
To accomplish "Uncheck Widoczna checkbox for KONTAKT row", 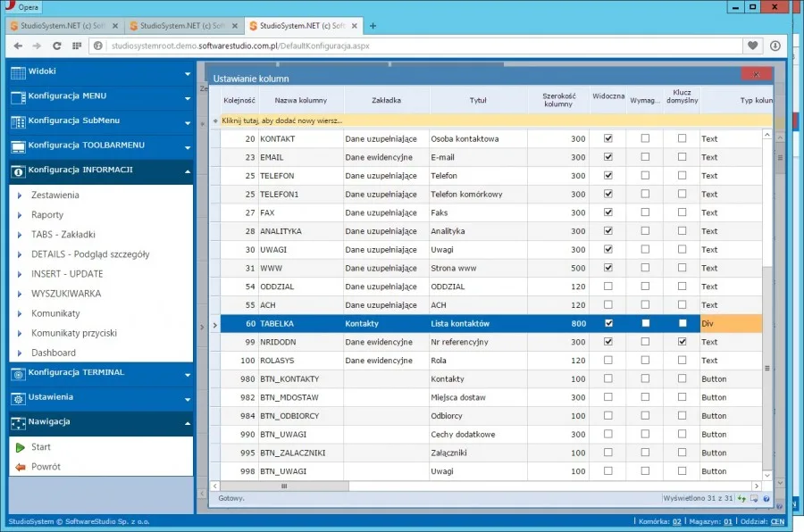I will (608, 138).
